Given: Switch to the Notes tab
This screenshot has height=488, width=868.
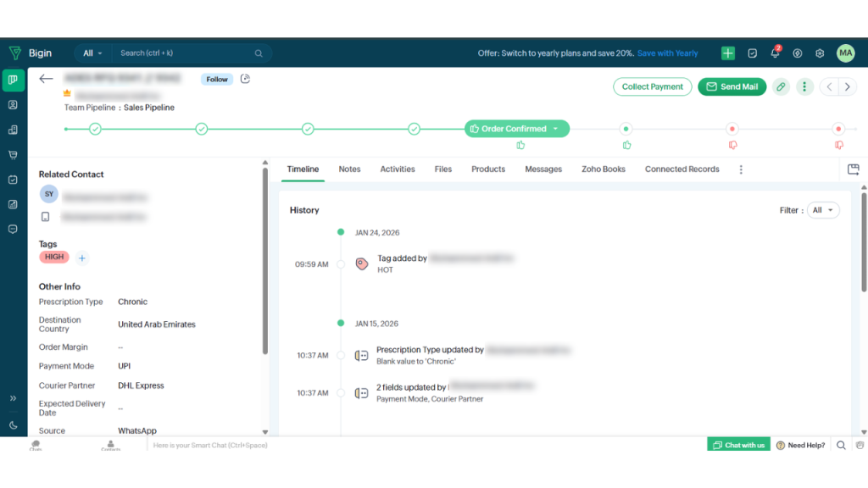Looking at the screenshot, I should tap(349, 169).
